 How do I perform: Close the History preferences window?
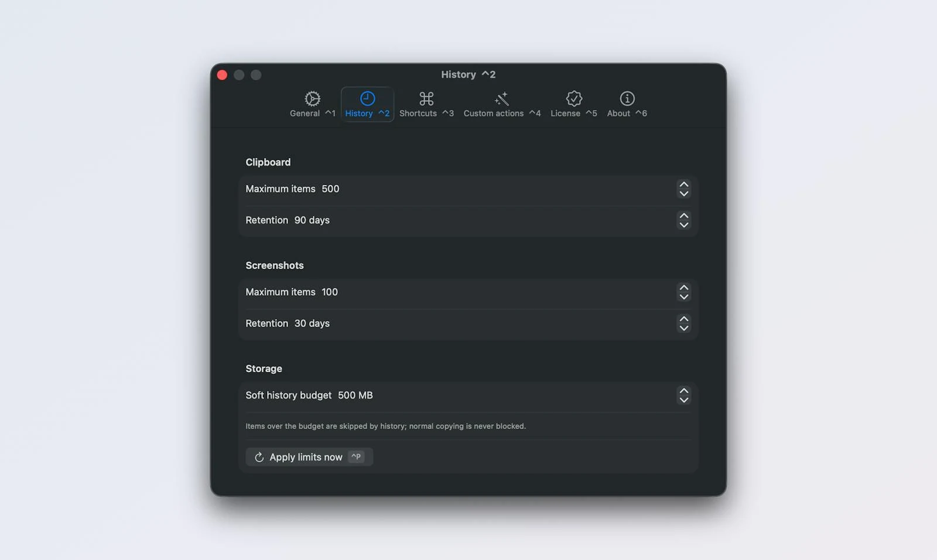tap(222, 75)
